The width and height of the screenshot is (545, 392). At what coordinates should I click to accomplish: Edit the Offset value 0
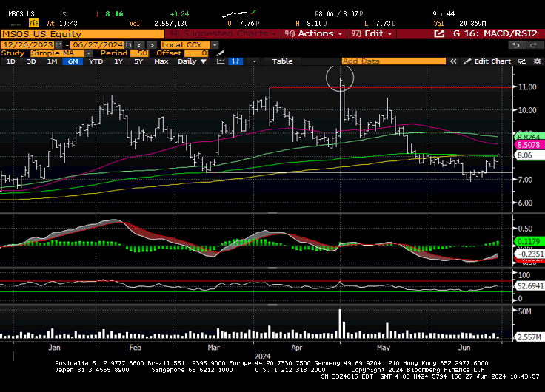pyautogui.click(x=196, y=53)
